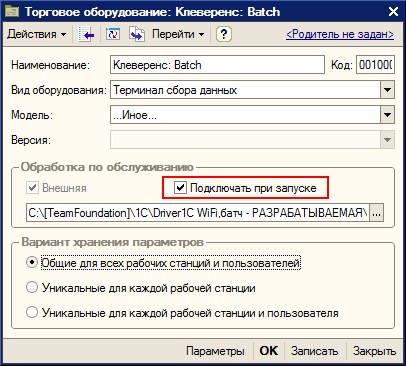The image size is (406, 366).
Task: Open the Перейти menu
Action: point(178,34)
